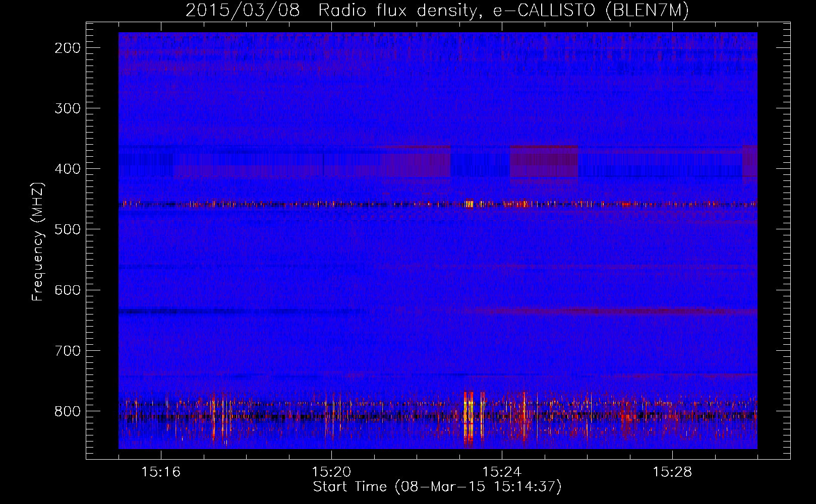Viewport: 816px width, 504px height.
Task: Click the 400 frequency tick label
Action: click(x=67, y=169)
